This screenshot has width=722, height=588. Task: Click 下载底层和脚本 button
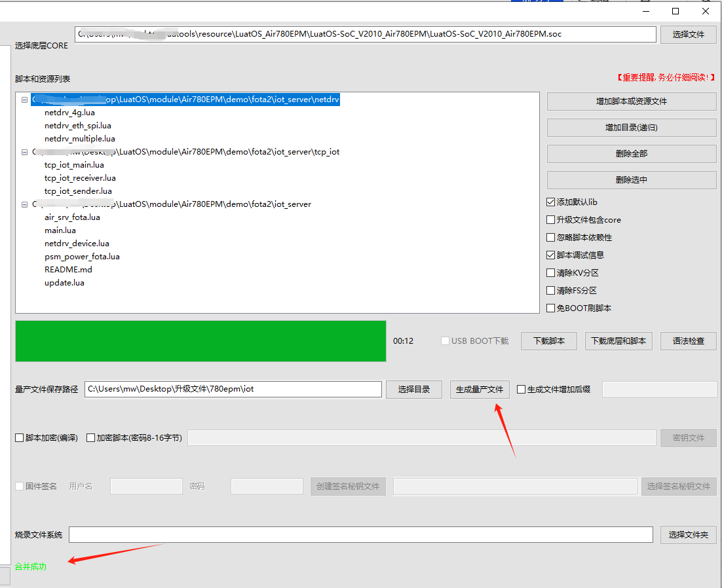[618, 341]
